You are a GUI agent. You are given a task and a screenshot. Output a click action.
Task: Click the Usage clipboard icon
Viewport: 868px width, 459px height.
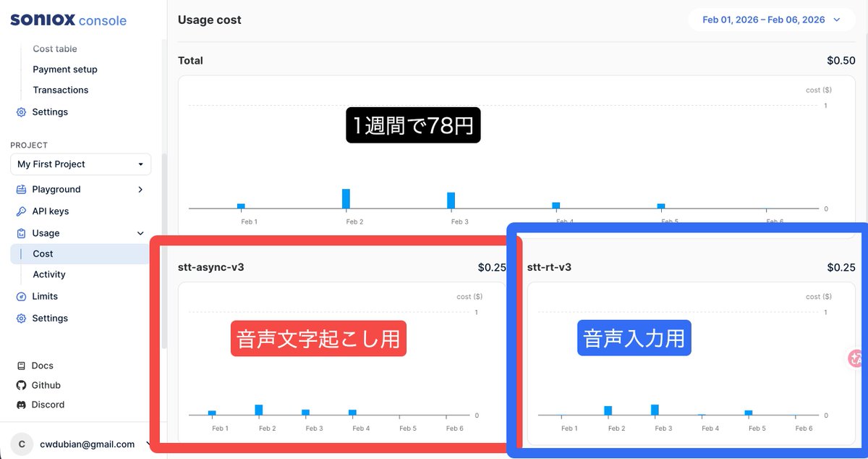pos(20,232)
